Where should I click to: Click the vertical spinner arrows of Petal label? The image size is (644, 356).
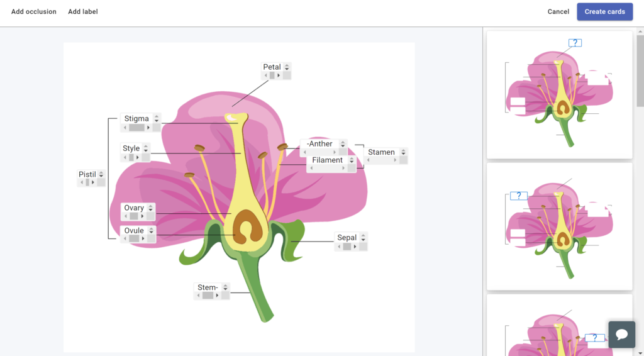coord(287,67)
